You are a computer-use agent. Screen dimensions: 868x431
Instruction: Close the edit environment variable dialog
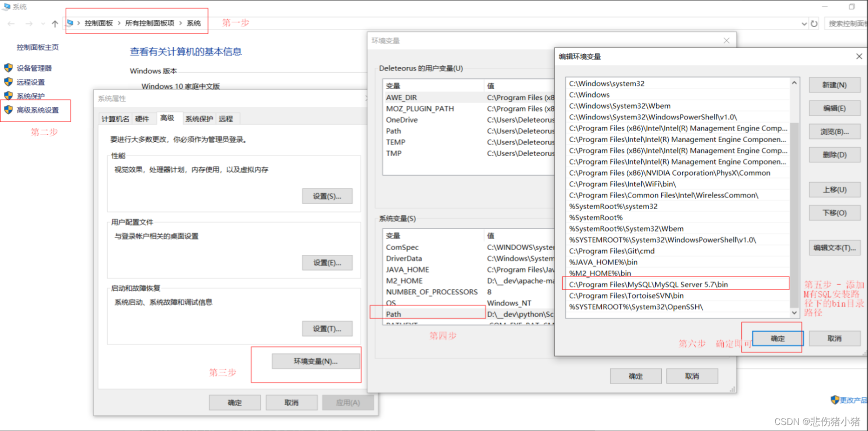coord(859,56)
